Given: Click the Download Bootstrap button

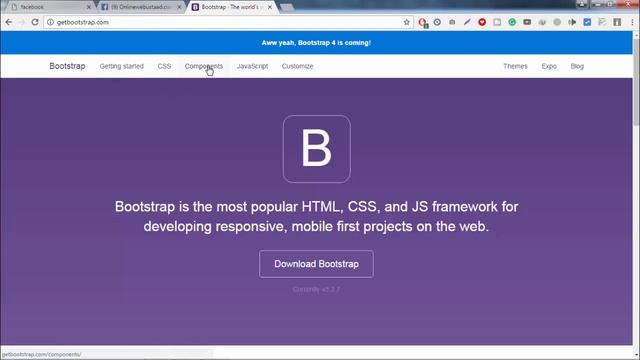Looking at the screenshot, I should [316, 264].
